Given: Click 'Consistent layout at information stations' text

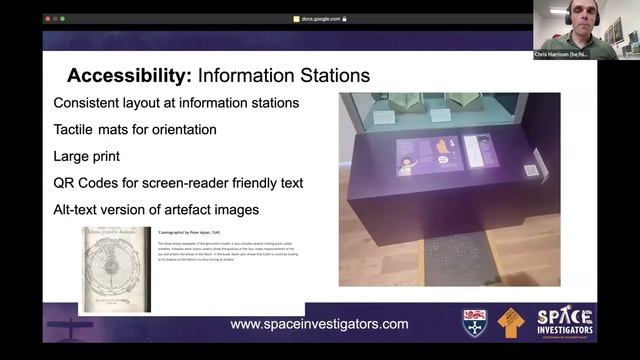Looking at the screenshot, I should pyautogui.click(x=176, y=103).
